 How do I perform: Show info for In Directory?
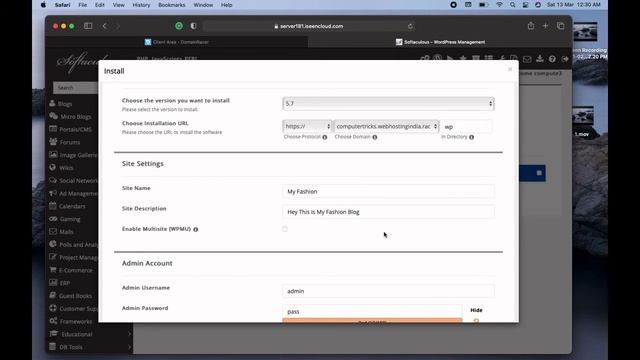click(471, 137)
